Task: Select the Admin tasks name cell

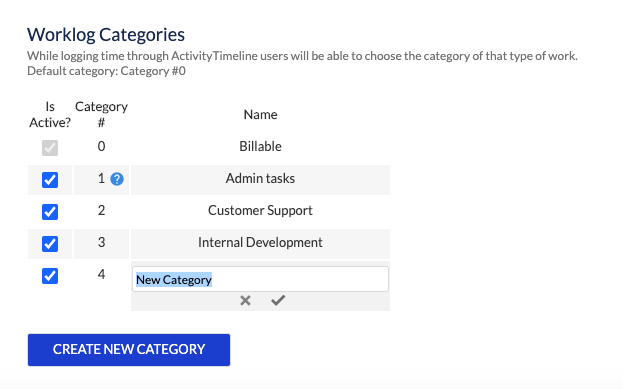Action: click(x=260, y=180)
